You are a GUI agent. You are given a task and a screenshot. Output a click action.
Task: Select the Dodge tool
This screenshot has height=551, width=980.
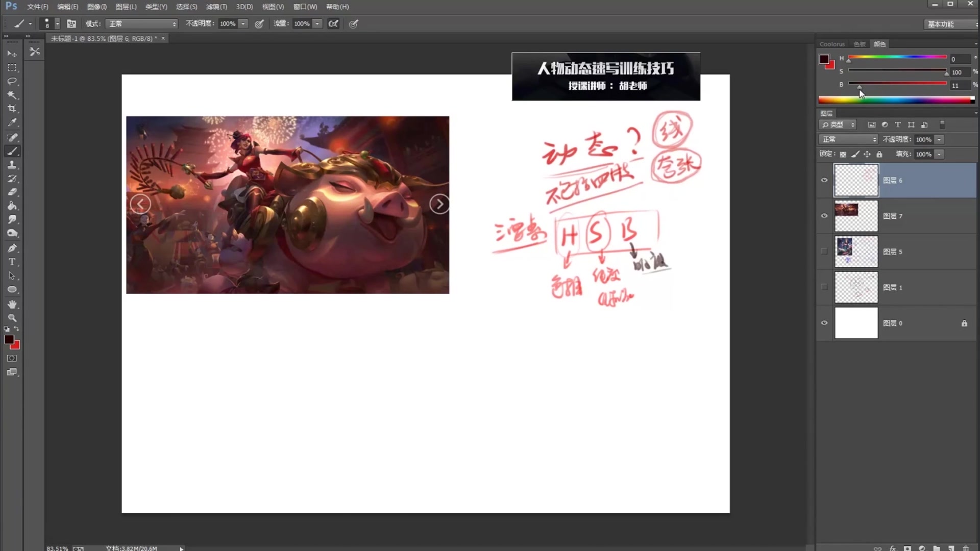12,234
